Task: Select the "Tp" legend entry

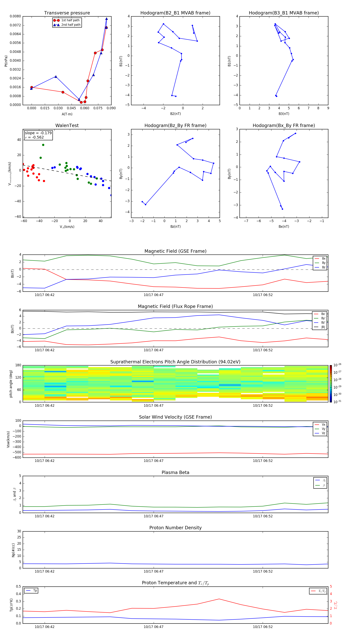Action: pyautogui.click(x=31, y=591)
